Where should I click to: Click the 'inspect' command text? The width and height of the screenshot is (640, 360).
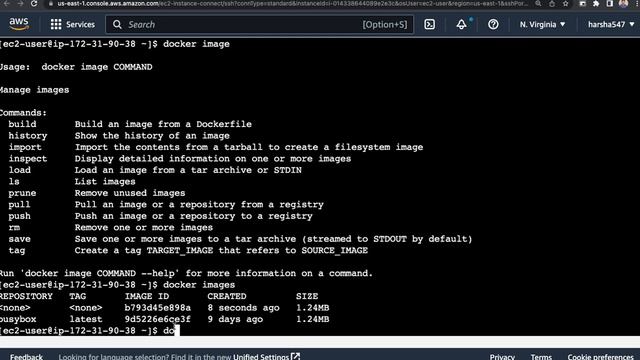28,158
